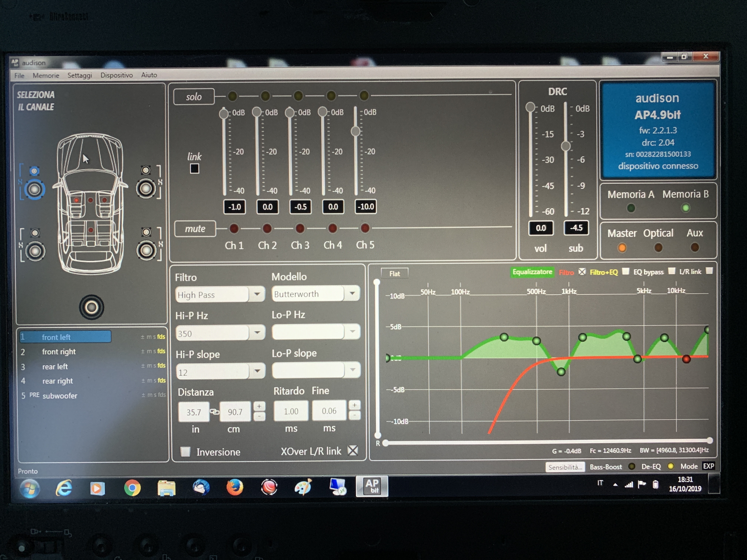Screen dimensions: 747x560
Task: Select Memoria B indicator
Action: 685,208
